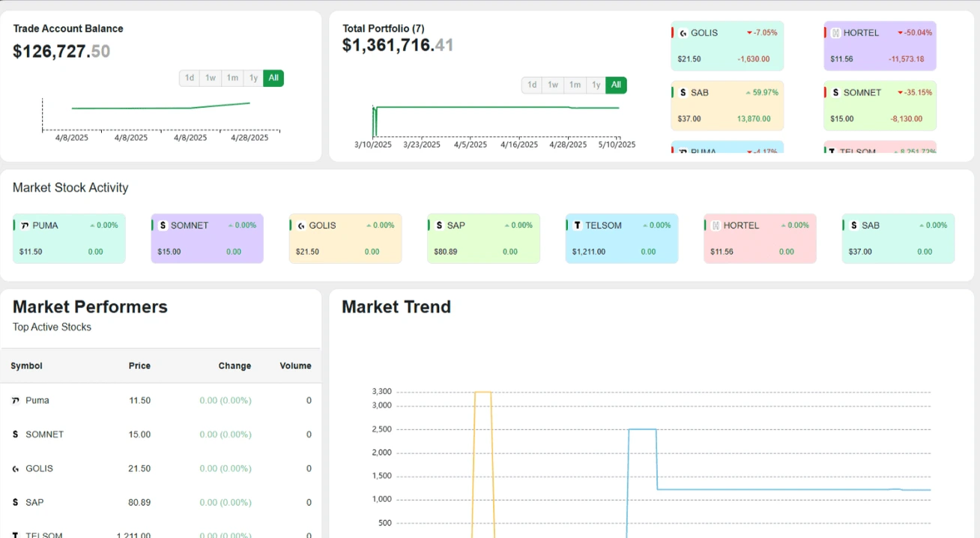
Task: Click green up arrow beside SAB 59.97%
Action: [748, 93]
